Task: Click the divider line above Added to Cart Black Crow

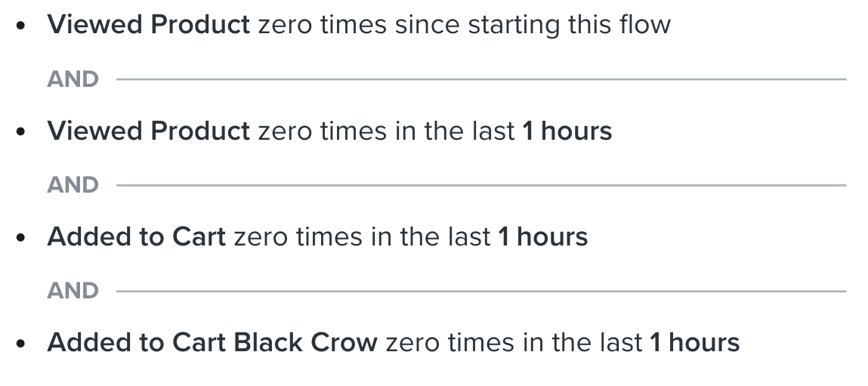Action: coord(481,291)
